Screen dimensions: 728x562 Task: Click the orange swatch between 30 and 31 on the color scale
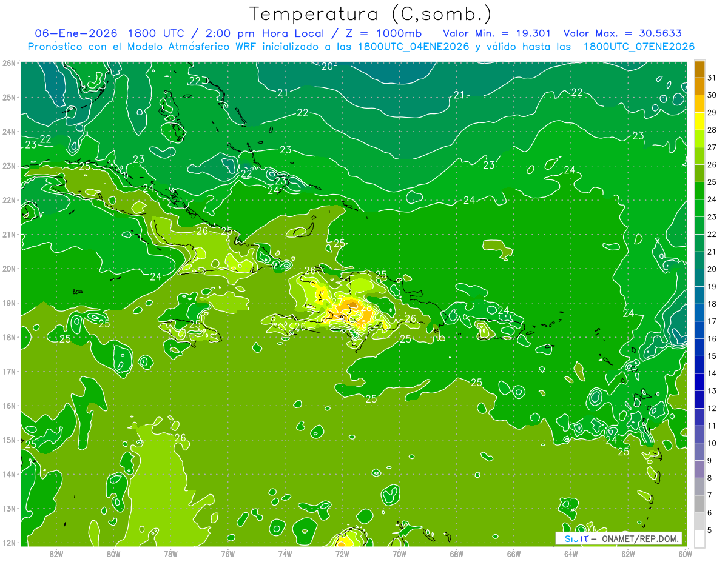tap(699, 86)
